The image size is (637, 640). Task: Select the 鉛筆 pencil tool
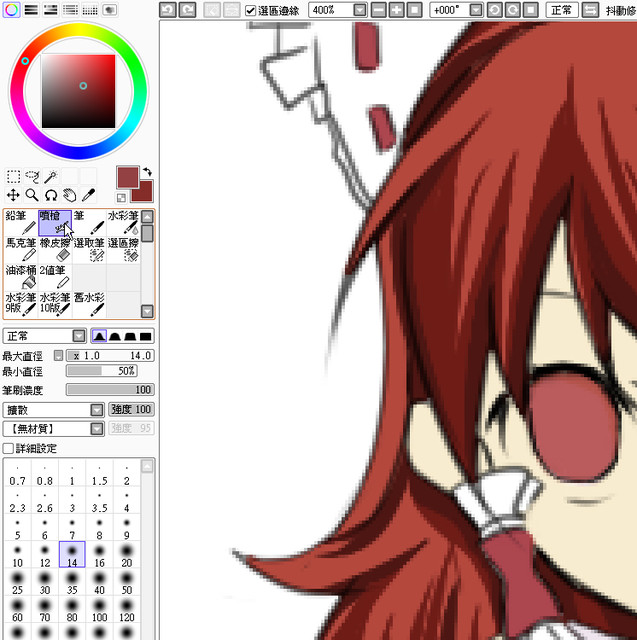(x=21, y=223)
